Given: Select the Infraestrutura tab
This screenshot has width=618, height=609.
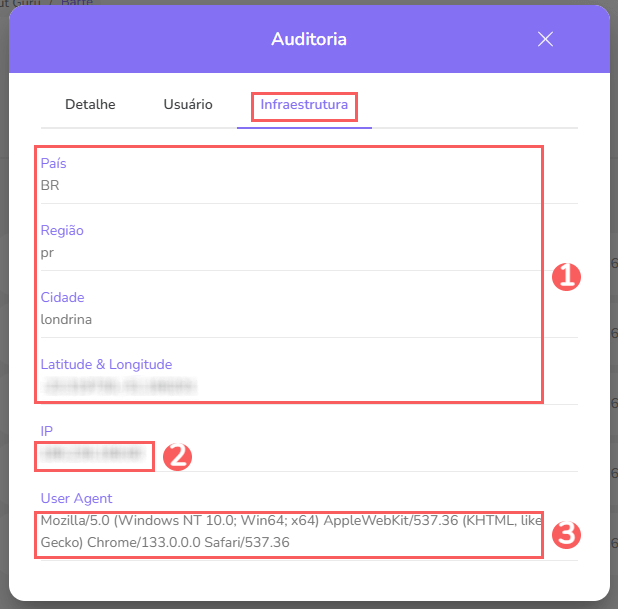Looking at the screenshot, I should point(304,104).
